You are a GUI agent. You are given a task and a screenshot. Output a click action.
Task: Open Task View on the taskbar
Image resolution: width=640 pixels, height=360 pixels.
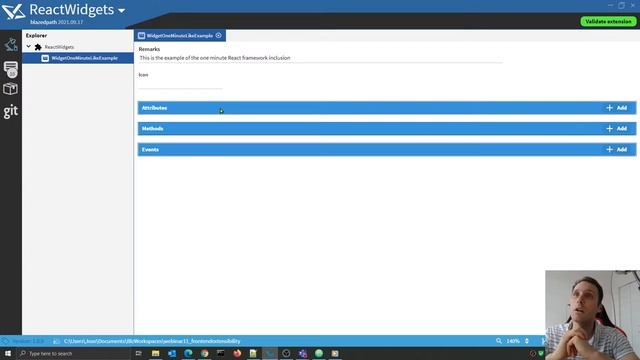tap(138, 353)
